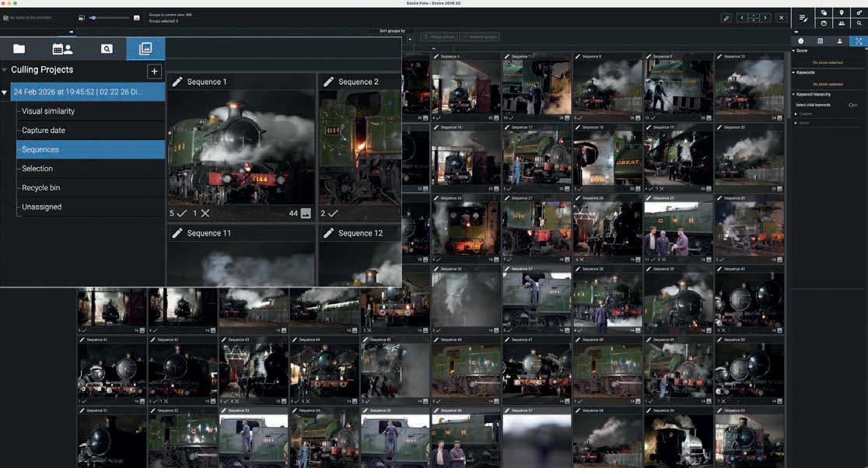Click the link tool icon in top toolbar
Viewport: 868px width, 468px height.
coord(726,18)
